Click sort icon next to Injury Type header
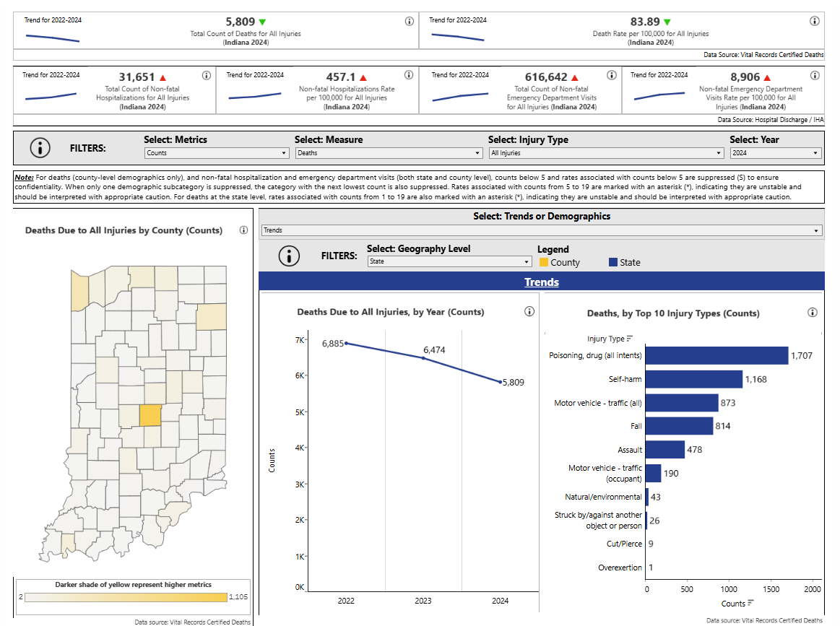840x626 pixels. pos(630,339)
